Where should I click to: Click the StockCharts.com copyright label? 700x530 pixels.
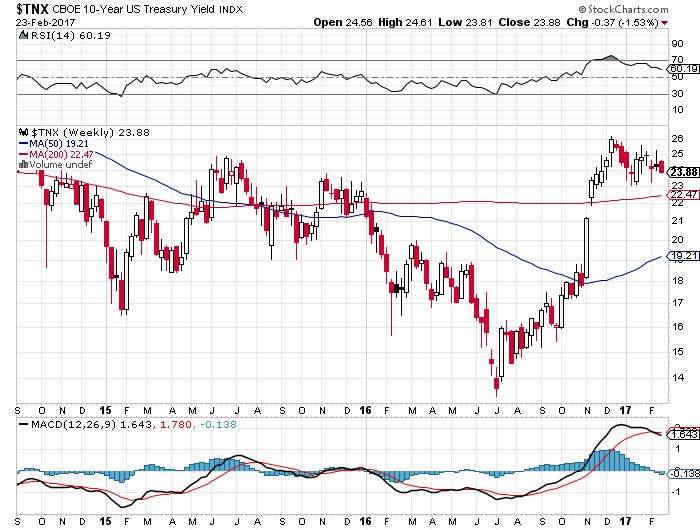coord(624,9)
